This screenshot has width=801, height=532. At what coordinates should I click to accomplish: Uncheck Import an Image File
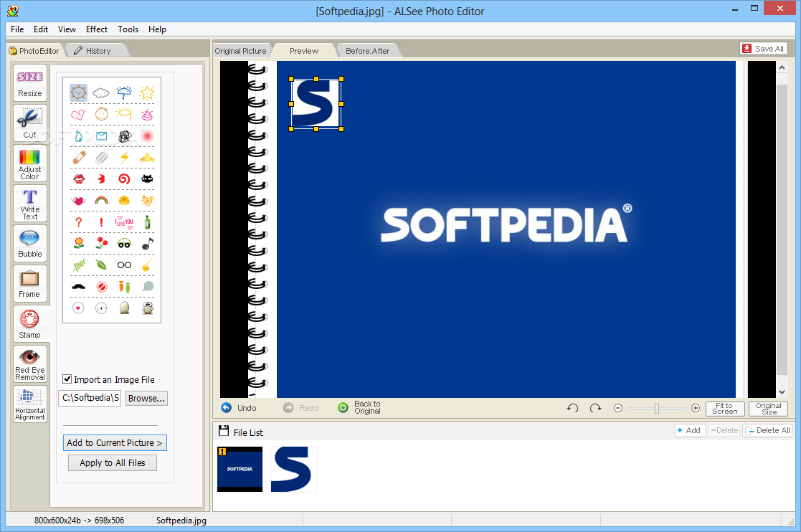tap(67, 379)
